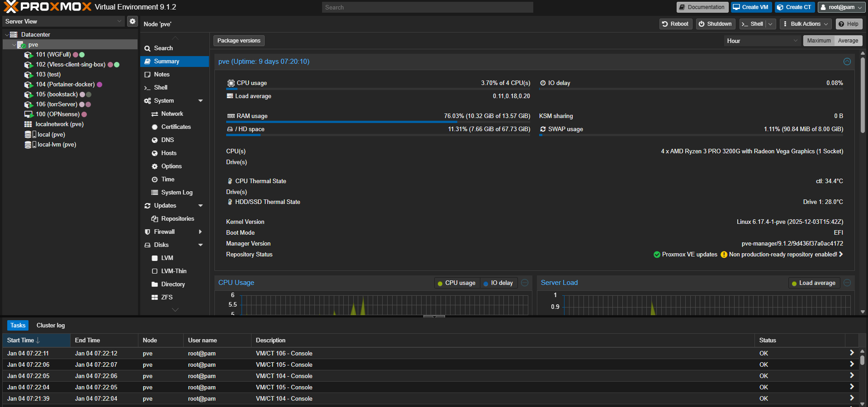Viewport: 868px width, 407px height.
Task: Open the root@pam user menu
Action: click(842, 7)
